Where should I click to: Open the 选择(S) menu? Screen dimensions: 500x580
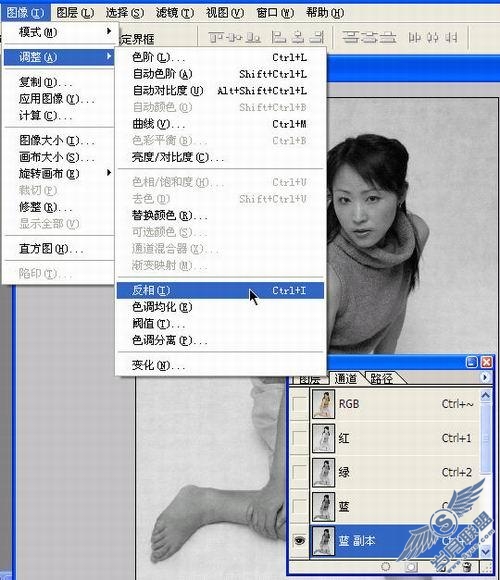(x=125, y=13)
